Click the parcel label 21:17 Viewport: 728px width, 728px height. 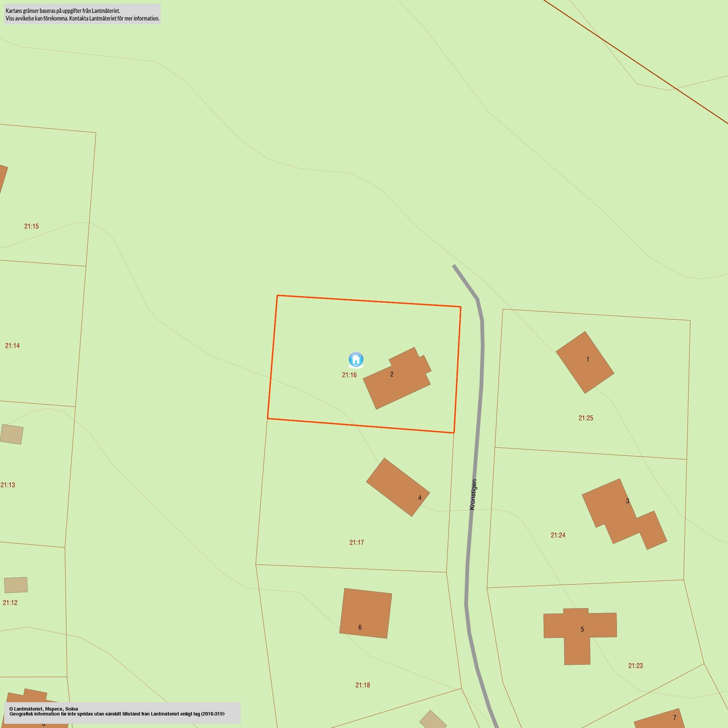tap(356, 543)
